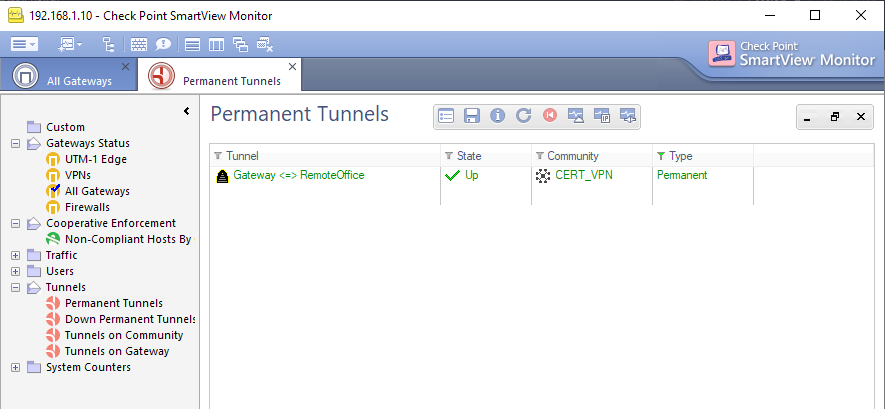
Task: Collapse the Gateways Status tree node
Action: click(x=16, y=143)
